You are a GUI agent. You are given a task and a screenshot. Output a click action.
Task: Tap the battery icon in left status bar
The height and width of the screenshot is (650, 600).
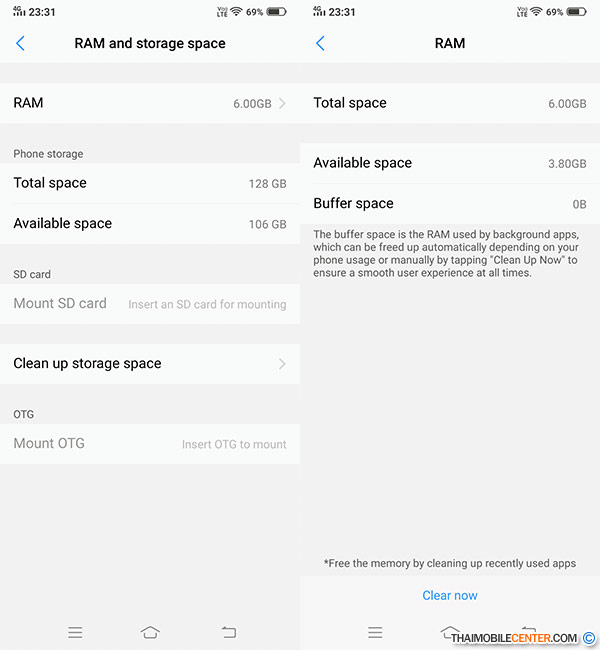pyautogui.click(x=276, y=12)
